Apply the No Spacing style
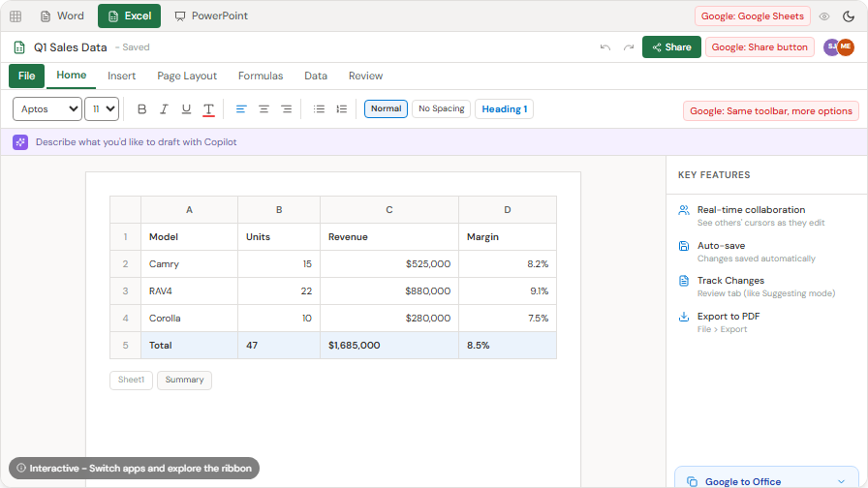This screenshot has height=488, width=868. pos(441,108)
